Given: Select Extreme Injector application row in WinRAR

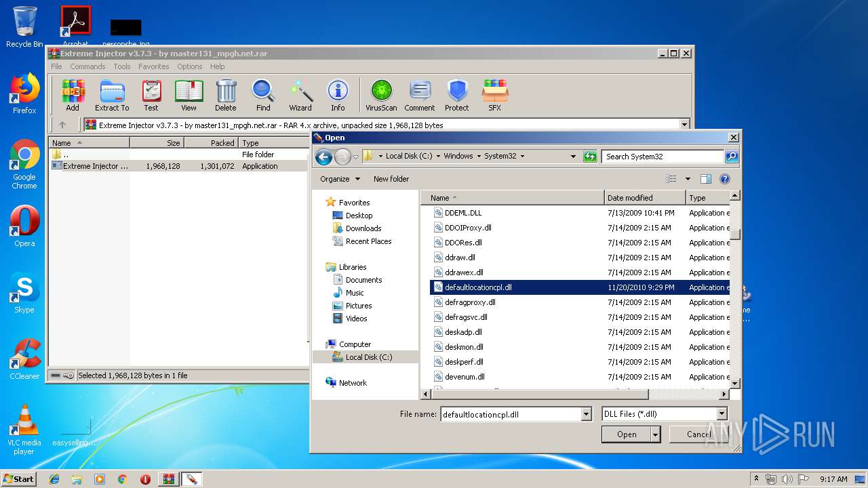Looking at the screenshot, I should (x=179, y=166).
